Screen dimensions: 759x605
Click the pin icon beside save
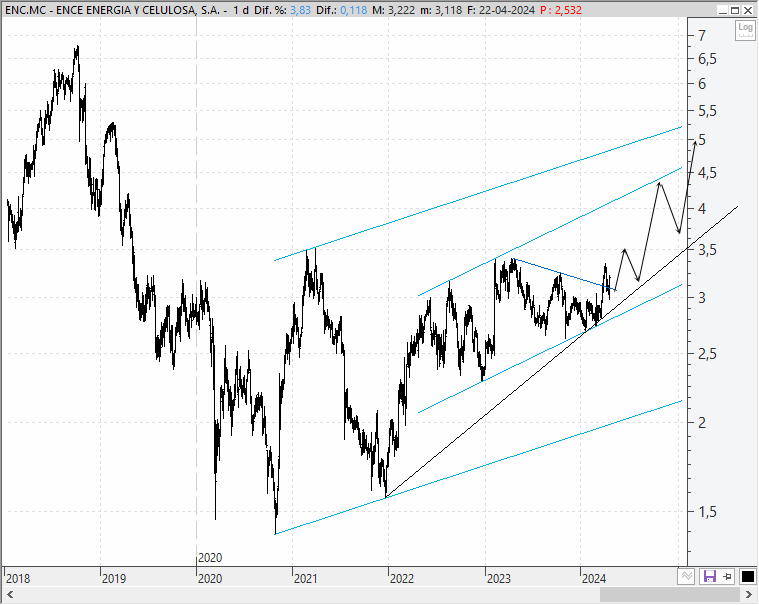(x=728, y=576)
